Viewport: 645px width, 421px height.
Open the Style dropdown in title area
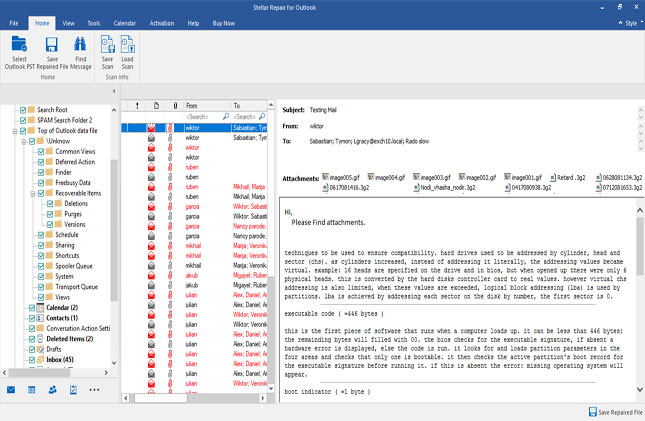pyautogui.click(x=631, y=23)
